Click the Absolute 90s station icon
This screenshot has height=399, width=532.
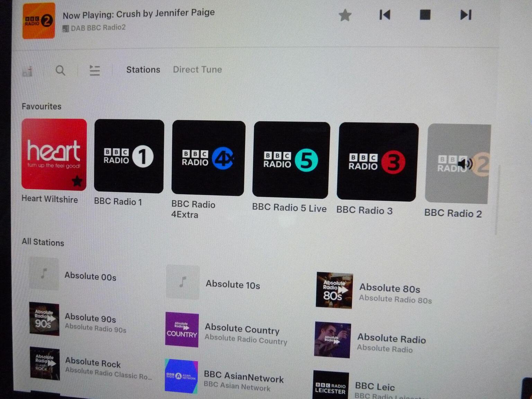44,319
